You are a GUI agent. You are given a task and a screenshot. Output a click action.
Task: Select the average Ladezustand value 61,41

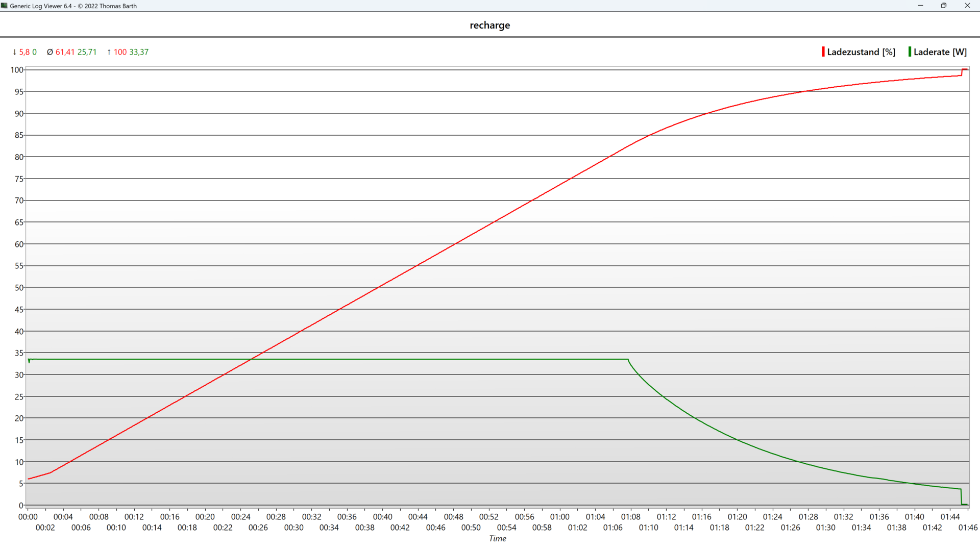[x=65, y=52]
